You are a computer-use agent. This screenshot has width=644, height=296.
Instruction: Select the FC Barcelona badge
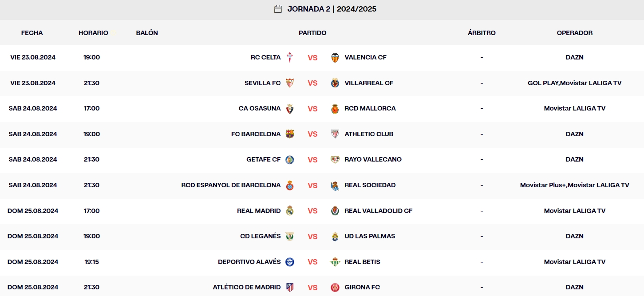[290, 134]
